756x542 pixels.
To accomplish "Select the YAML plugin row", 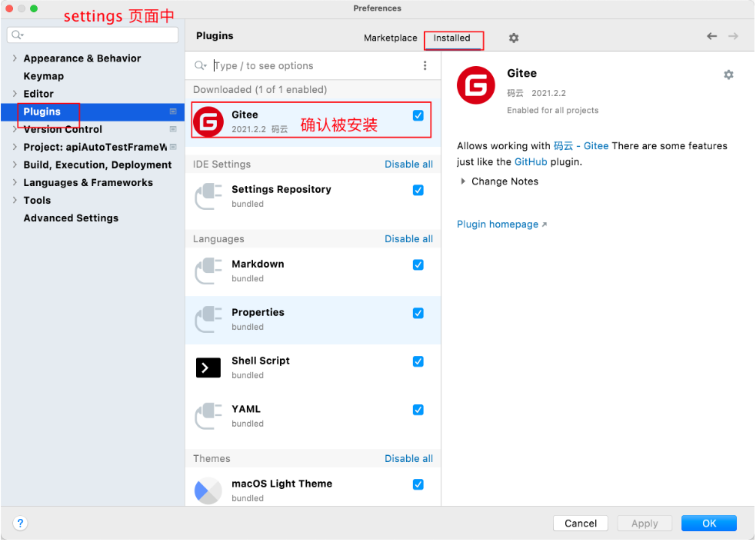I will point(313,416).
